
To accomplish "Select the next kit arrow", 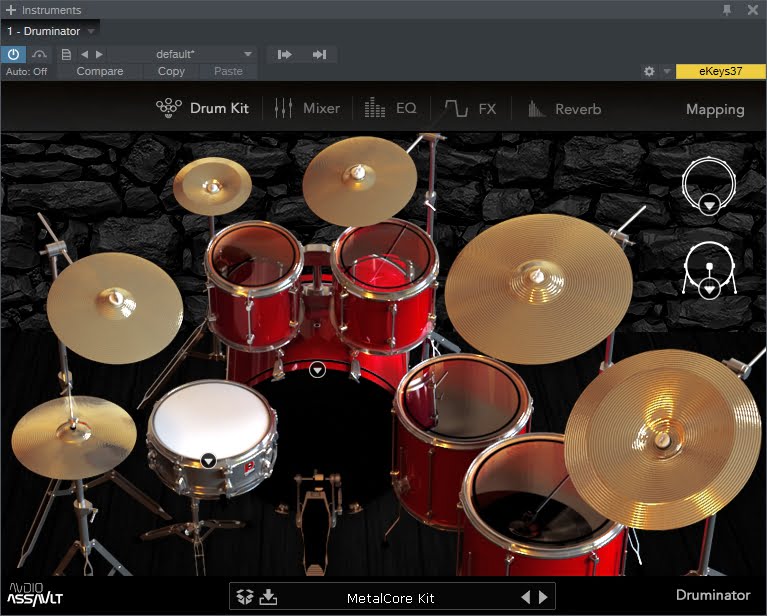I will pos(543,597).
